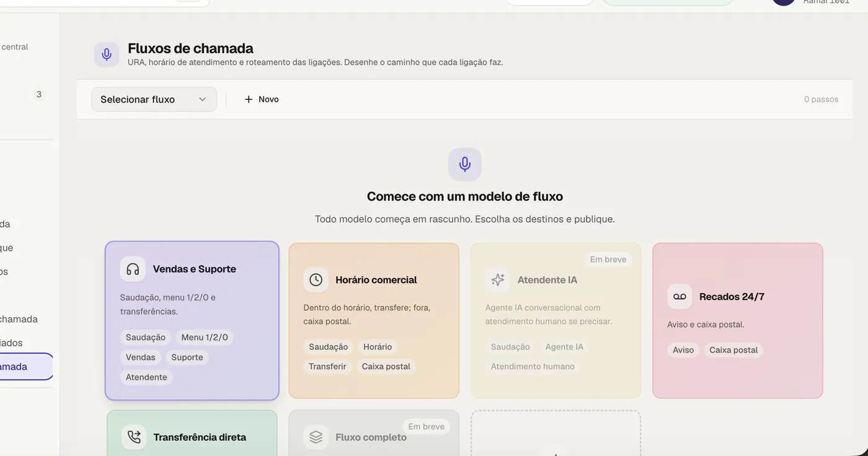Viewport: 868px width, 456px height.
Task: Click the "Fluxos de chamada" page heading
Action: [190, 48]
